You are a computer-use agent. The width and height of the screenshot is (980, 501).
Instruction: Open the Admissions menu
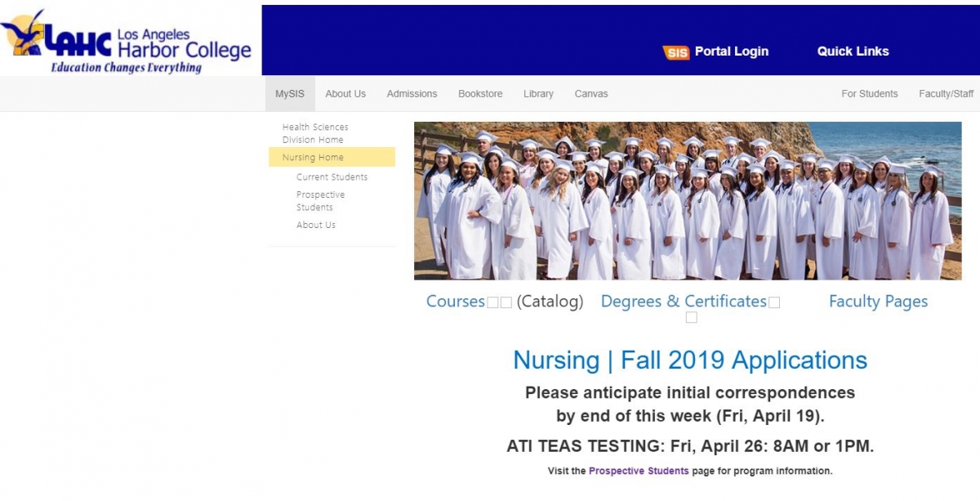click(x=412, y=94)
